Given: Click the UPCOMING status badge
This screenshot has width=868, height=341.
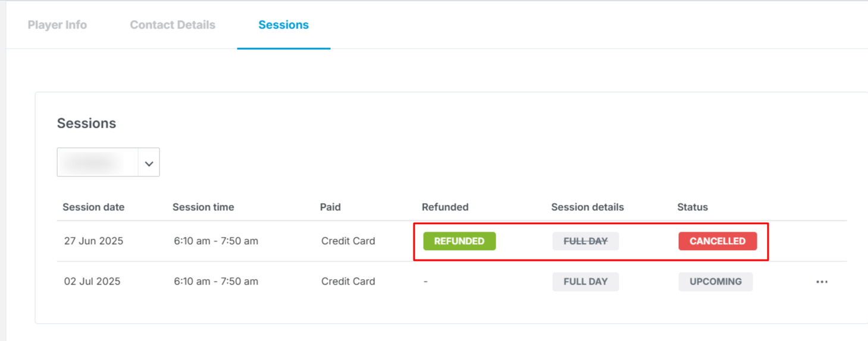Looking at the screenshot, I should [x=716, y=282].
